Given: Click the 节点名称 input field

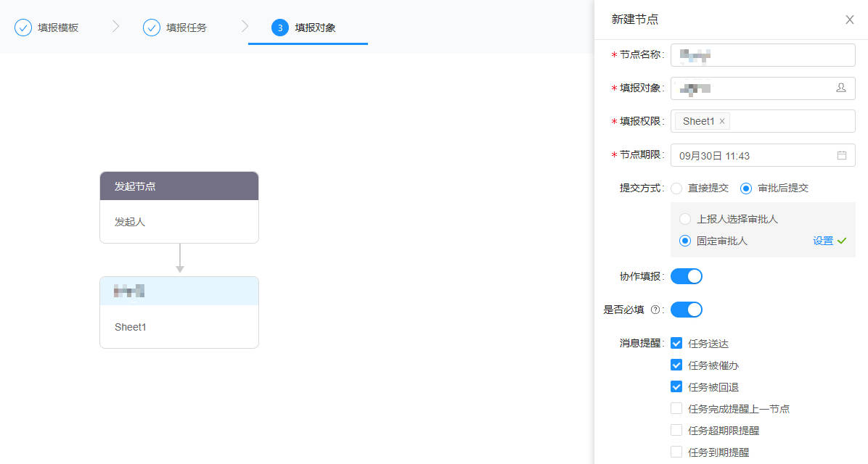Looking at the screenshot, I should (x=762, y=54).
